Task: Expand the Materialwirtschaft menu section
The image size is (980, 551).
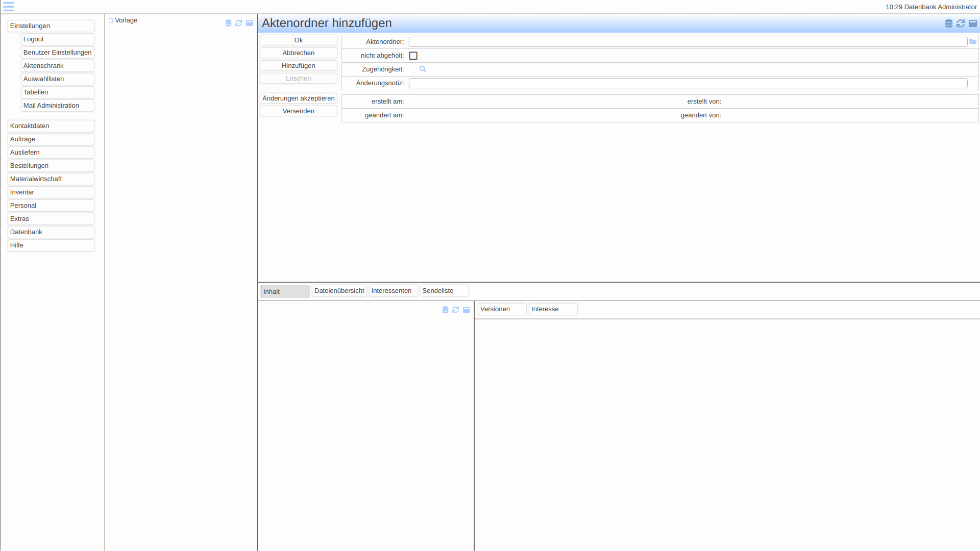Action: tap(51, 179)
